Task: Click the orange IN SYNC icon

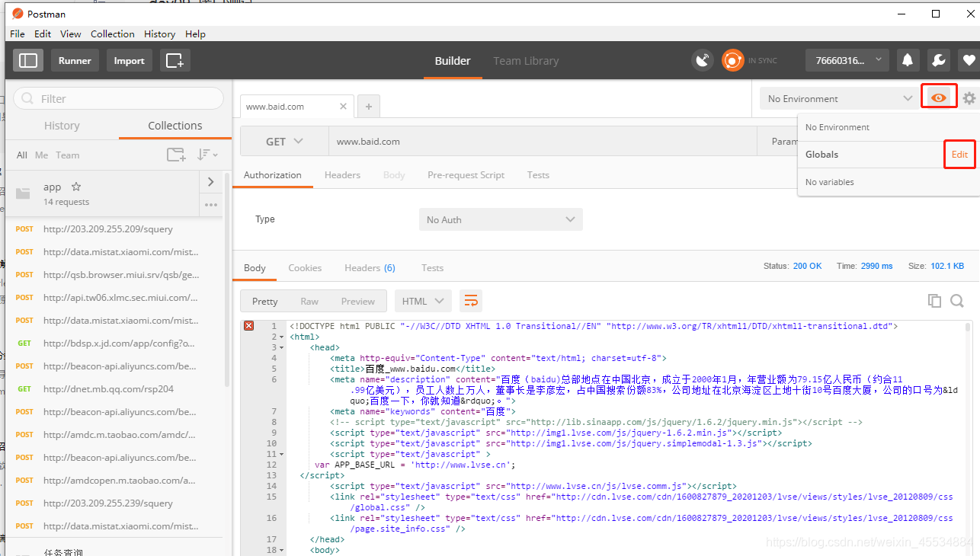Action: coord(732,60)
